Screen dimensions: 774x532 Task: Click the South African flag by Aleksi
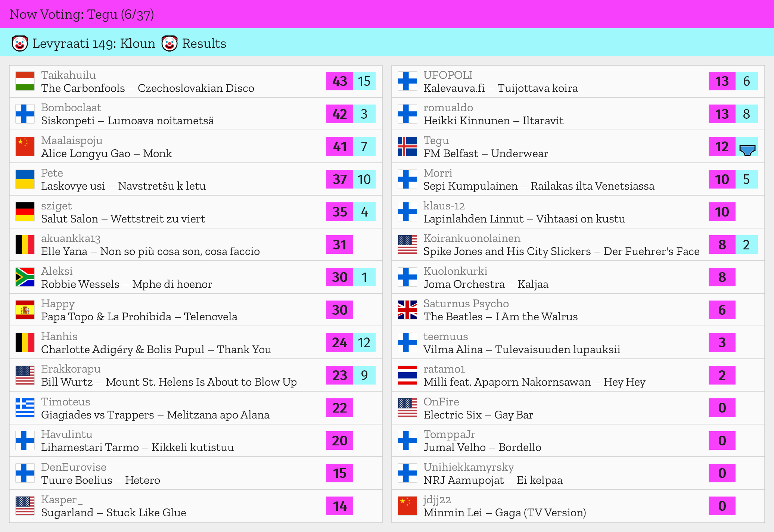pyautogui.click(x=25, y=277)
